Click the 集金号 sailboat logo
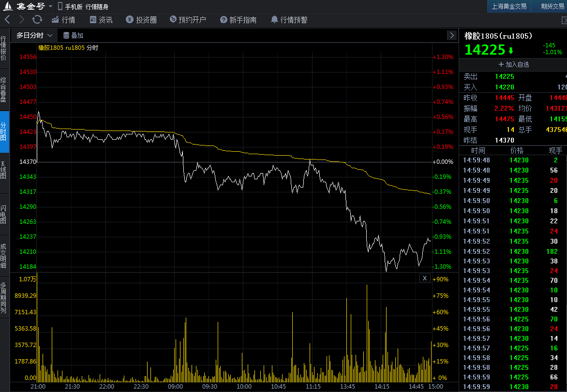 (8, 6)
